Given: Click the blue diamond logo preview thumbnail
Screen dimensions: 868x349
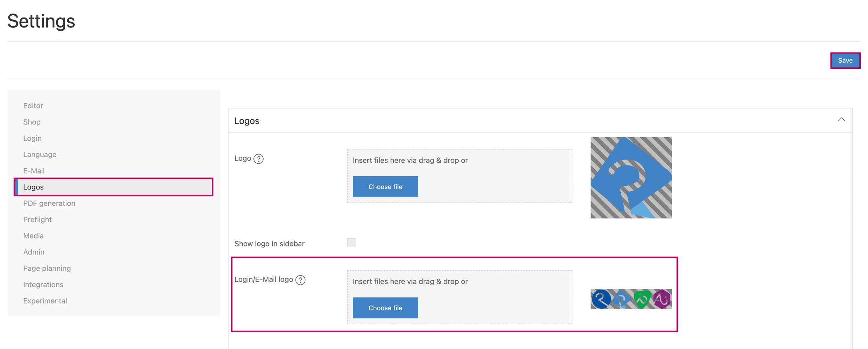Looking at the screenshot, I should click(x=631, y=178).
